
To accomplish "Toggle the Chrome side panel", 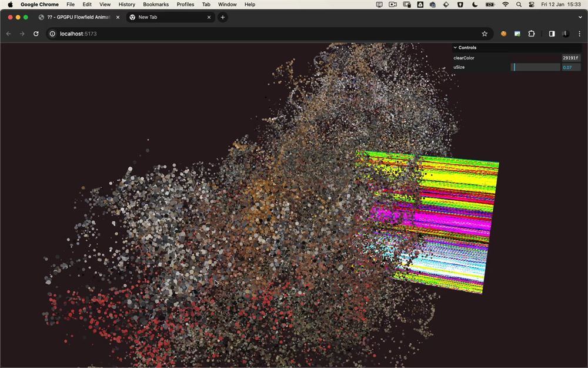I will (552, 34).
